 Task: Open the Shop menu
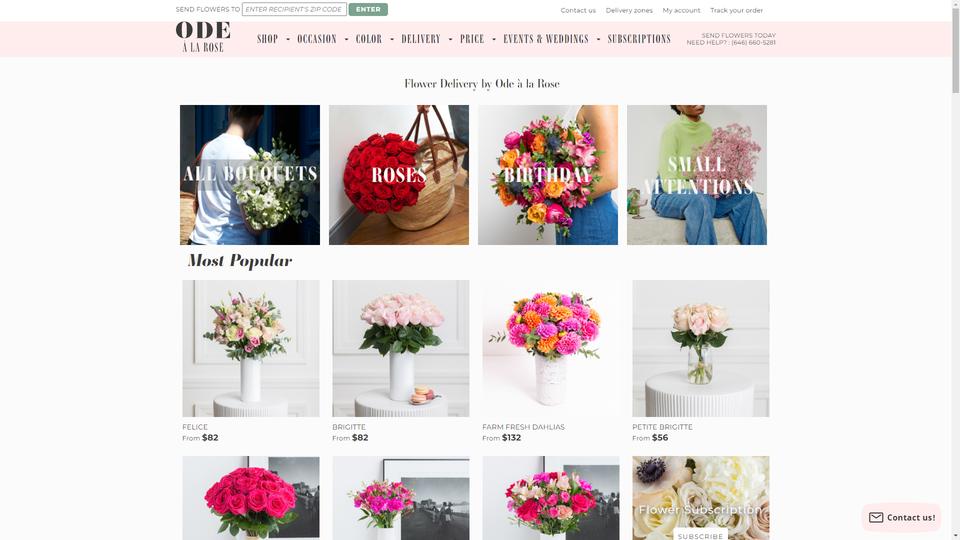point(268,39)
